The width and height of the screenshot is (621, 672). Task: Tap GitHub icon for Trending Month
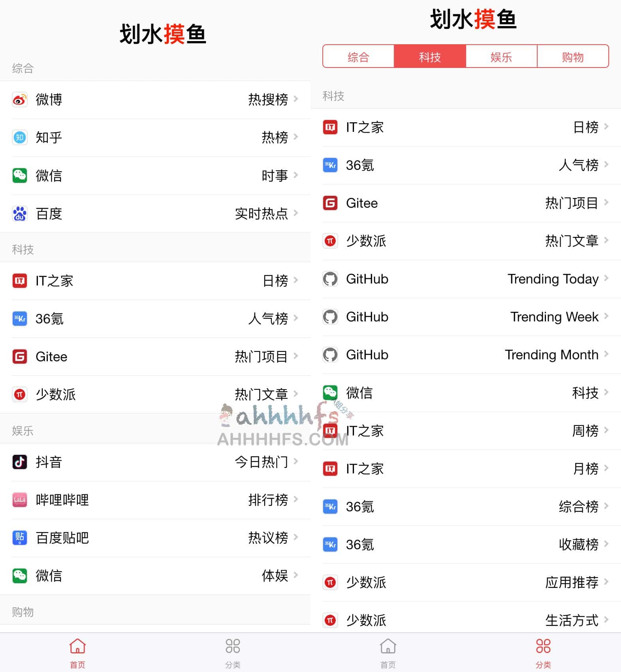[x=330, y=355]
